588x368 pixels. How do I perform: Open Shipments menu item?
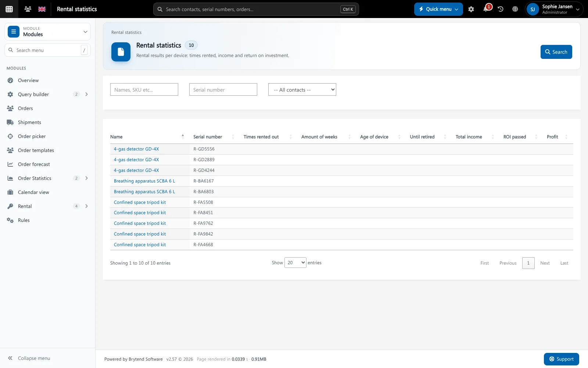point(29,122)
